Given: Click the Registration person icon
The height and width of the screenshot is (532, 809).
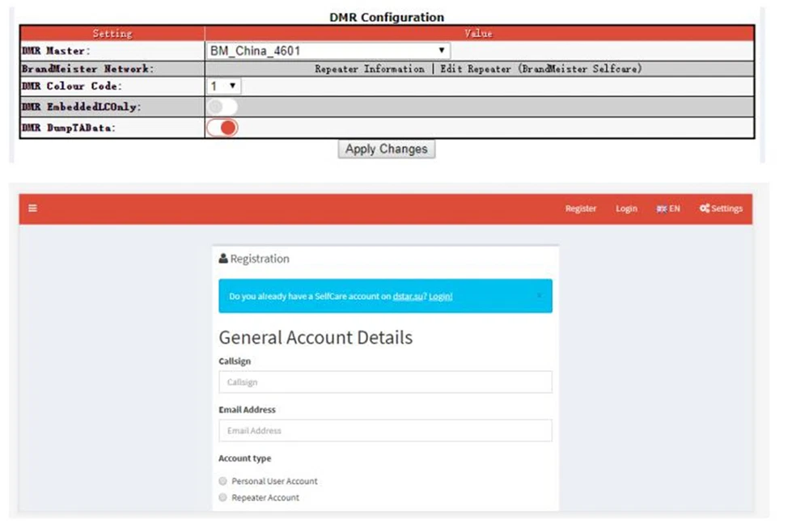Looking at the screenshot, I should pos(223,259).
